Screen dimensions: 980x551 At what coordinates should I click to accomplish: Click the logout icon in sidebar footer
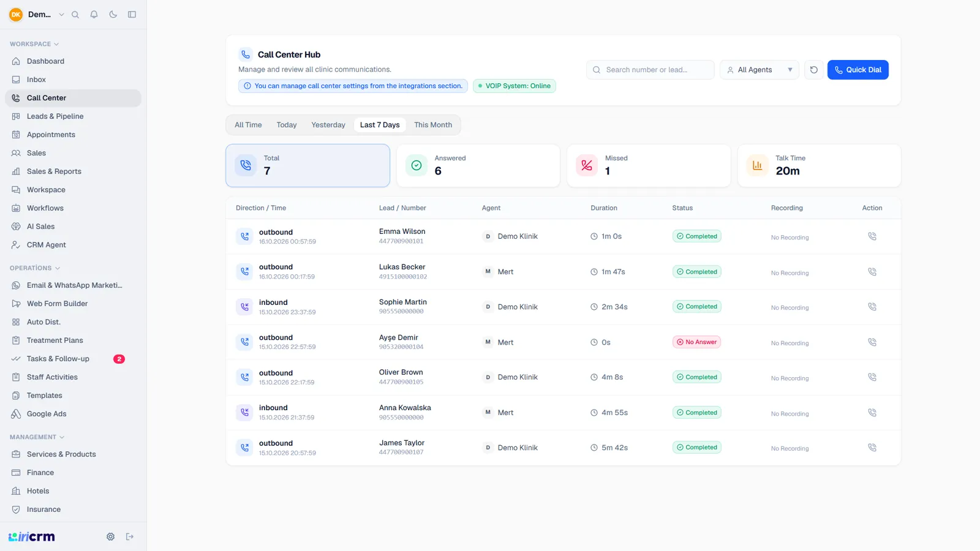pyautogui.click(x=130, y=537)
